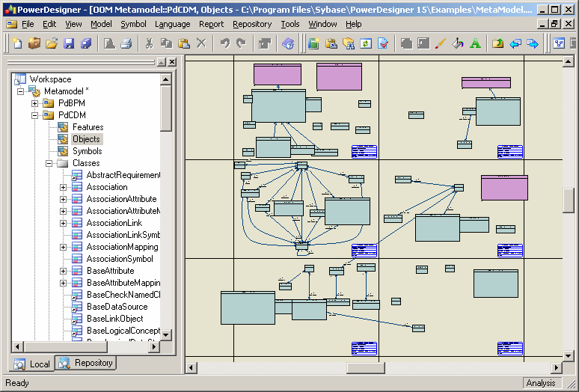Open the Language menu
Viewport: 579px width, 392px height.
point(173,24)
